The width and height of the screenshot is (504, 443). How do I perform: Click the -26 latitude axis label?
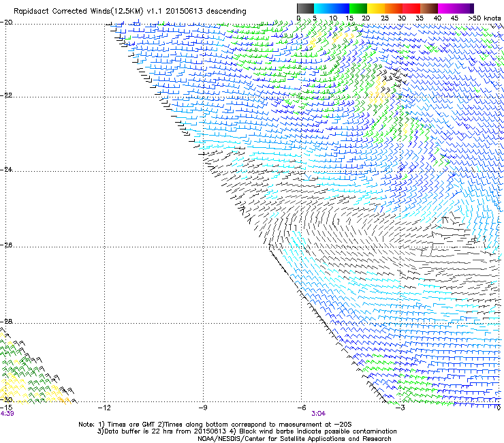point(6,245)
